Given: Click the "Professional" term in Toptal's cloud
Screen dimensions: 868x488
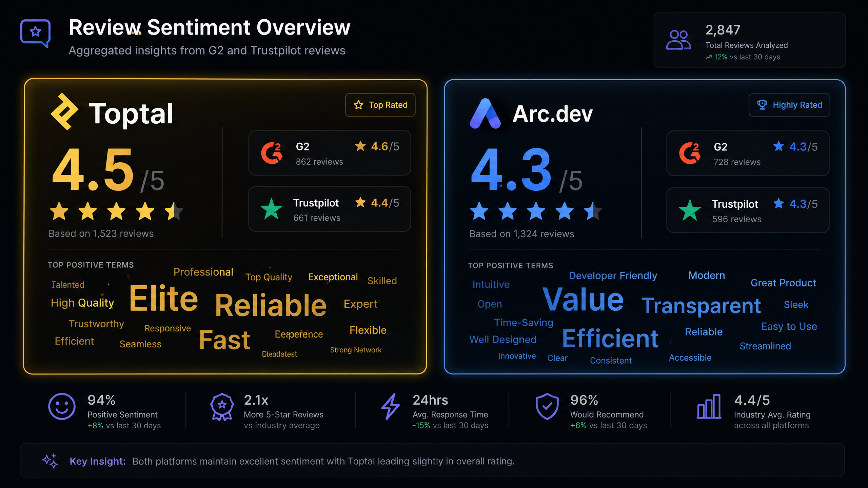Looking at the screenshot, I should pos(203,272).
